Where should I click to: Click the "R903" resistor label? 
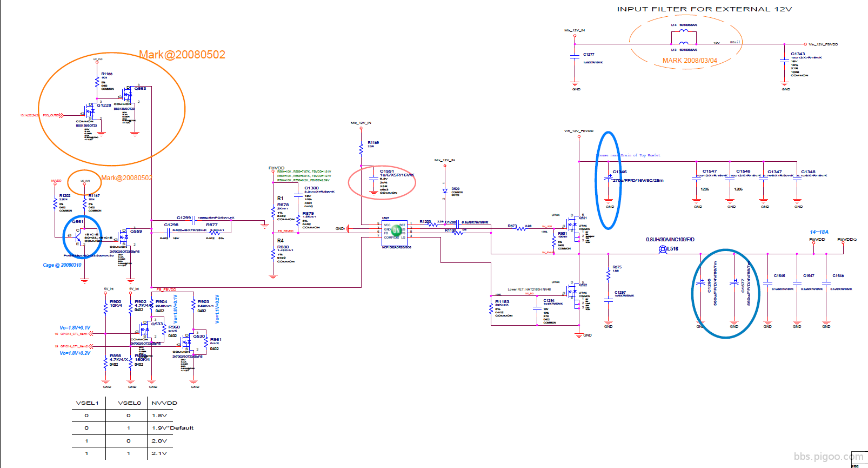(203, 302)
